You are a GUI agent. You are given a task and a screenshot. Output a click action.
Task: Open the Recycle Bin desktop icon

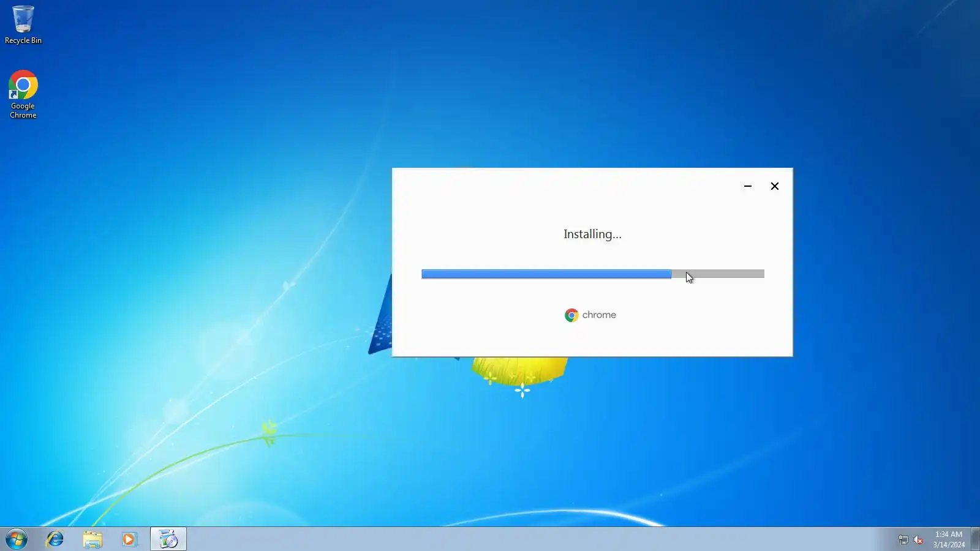[23, 25]
